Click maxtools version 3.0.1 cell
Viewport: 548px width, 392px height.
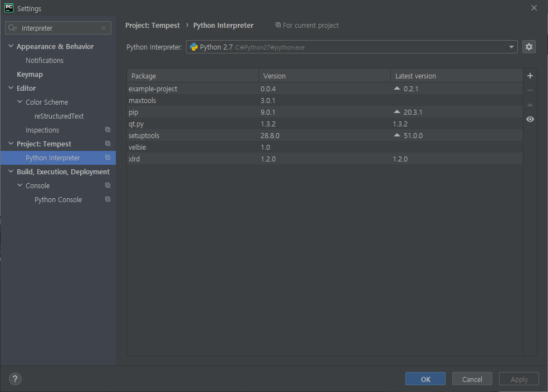coord(268,101)
